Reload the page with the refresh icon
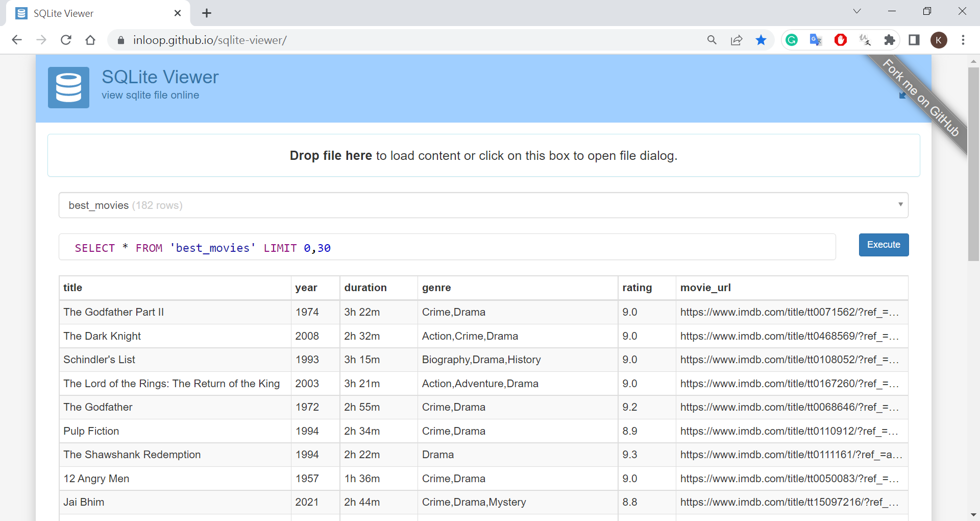Screen dimensions: 980x521 pos(66,40)
